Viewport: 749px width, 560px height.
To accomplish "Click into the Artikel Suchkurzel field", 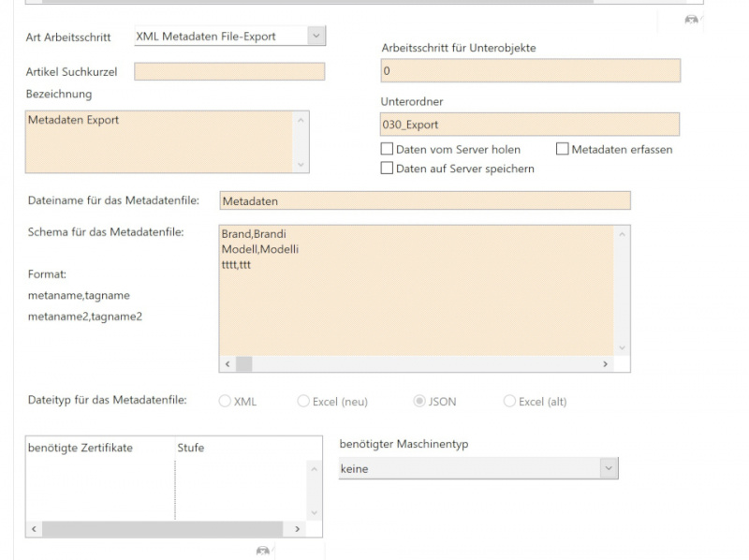I will click(229, 72).
